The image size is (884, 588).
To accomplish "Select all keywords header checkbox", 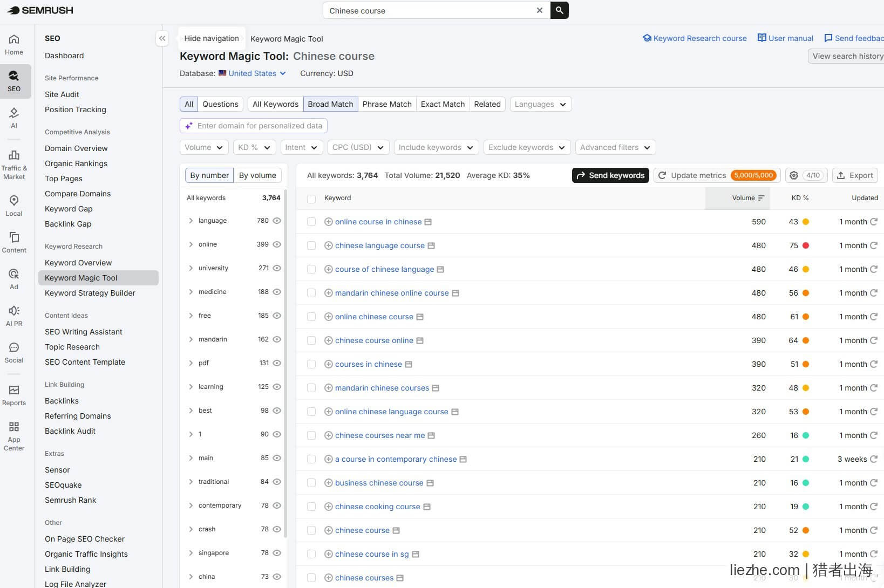I will click(311, 199).
